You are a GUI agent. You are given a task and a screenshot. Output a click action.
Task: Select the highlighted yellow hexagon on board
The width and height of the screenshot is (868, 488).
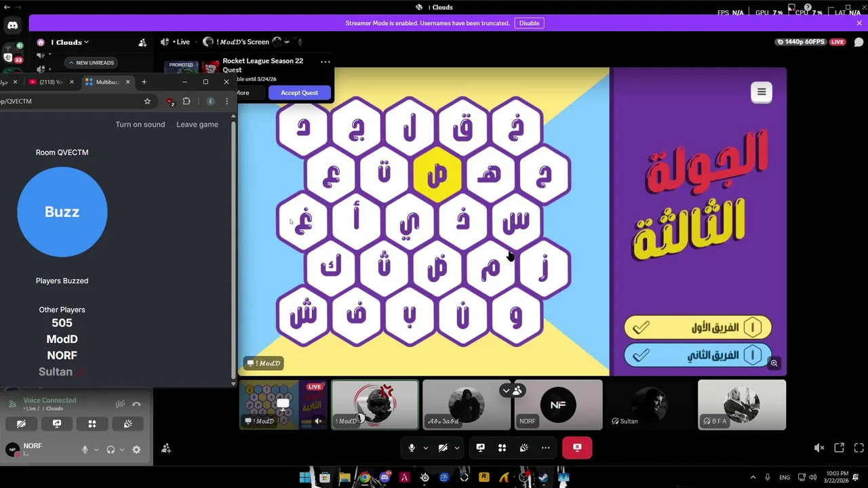click(437, 174)
